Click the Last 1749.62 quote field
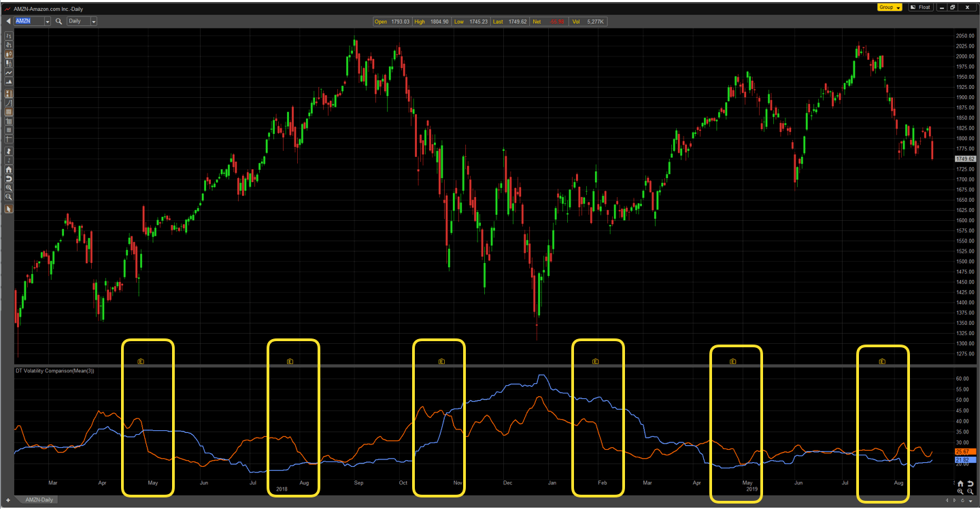 511,22
